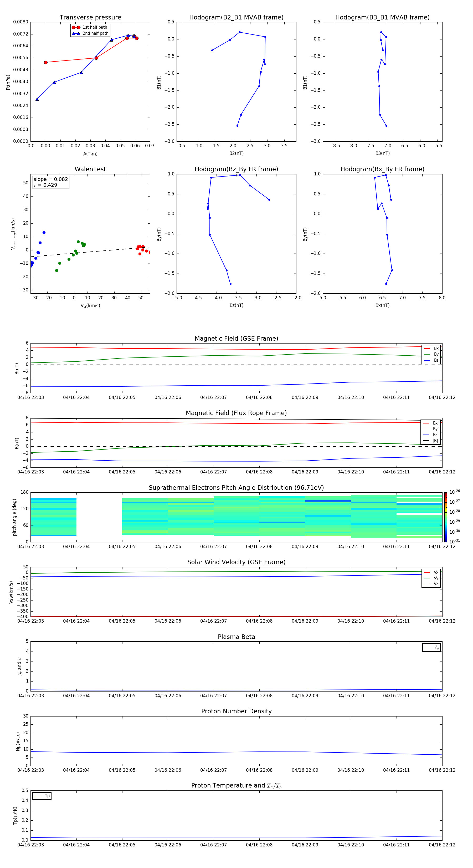Screen dimensions: 473x868
Task: Click the 'slope = 0.082' annotation
Action: [50, 179]
